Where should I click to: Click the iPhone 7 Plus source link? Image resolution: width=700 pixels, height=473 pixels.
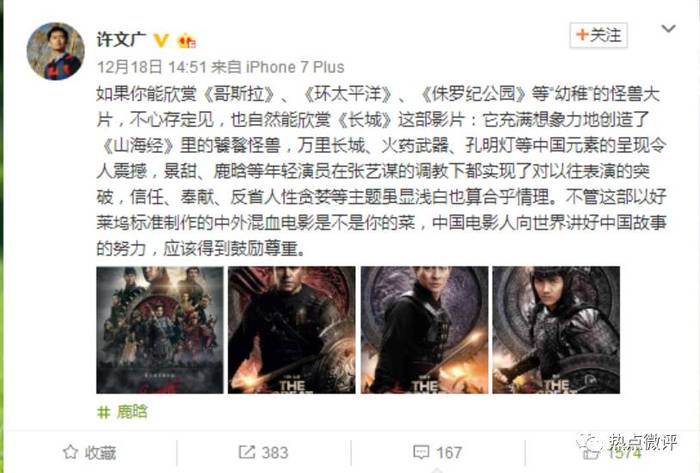[x=295, y=67]
